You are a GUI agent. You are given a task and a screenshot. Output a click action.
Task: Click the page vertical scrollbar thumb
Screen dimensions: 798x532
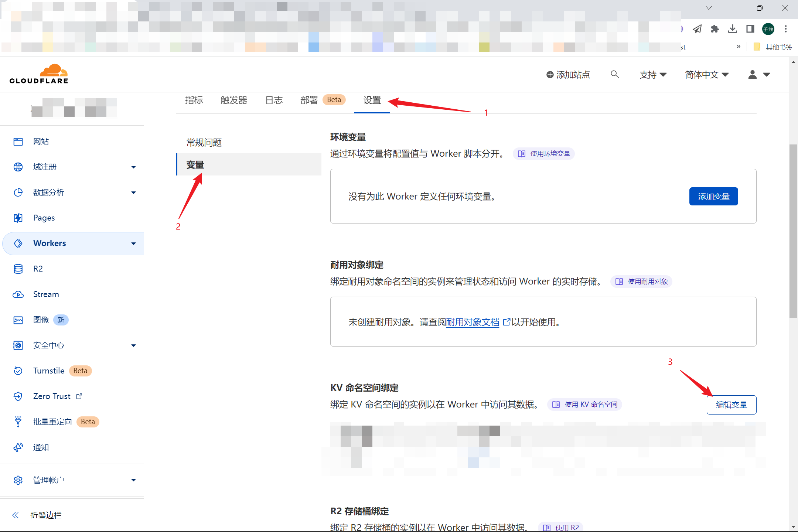[793, 231]
